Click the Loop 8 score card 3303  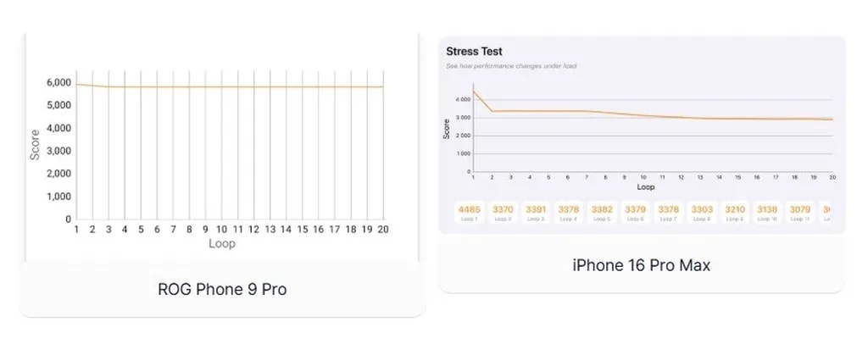click(x=701, y=213)
